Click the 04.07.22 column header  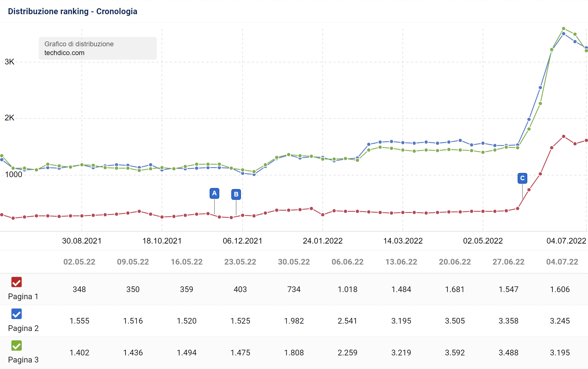[x=562, y=262]
